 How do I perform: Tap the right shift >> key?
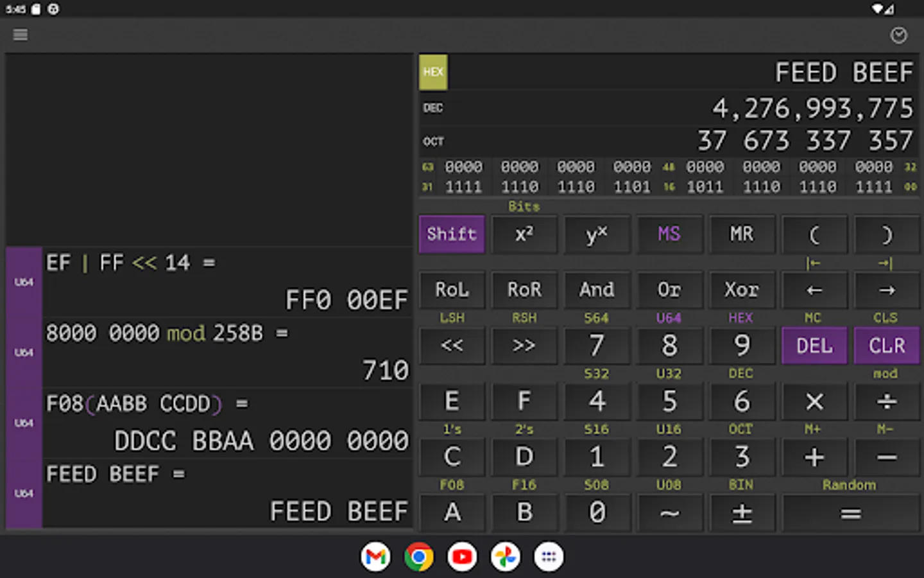click(x=524, y=346)
